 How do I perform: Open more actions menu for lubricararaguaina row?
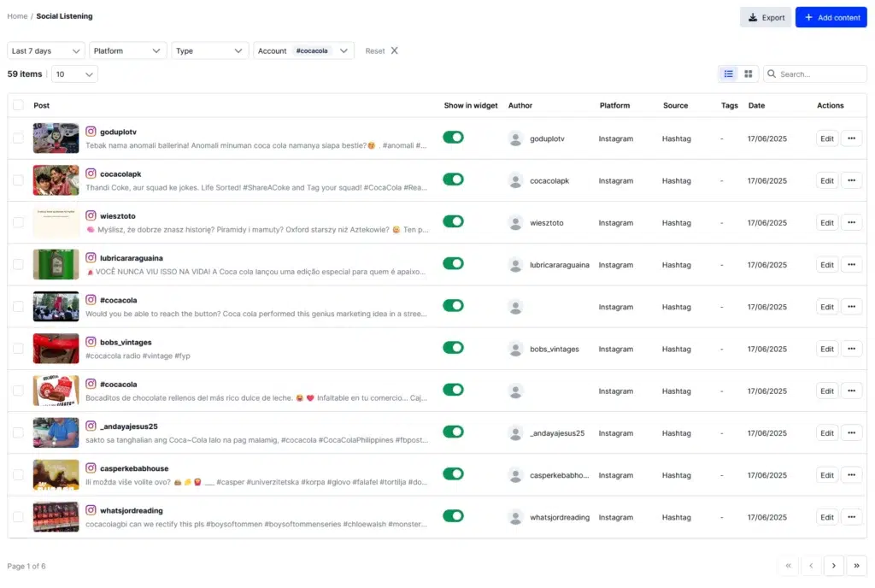[x=851, y=264]
